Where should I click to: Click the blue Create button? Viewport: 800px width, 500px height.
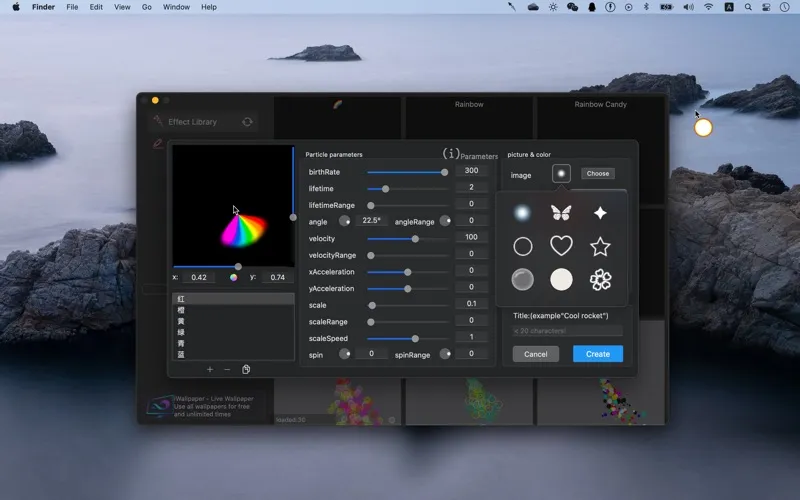coord(598,354)
